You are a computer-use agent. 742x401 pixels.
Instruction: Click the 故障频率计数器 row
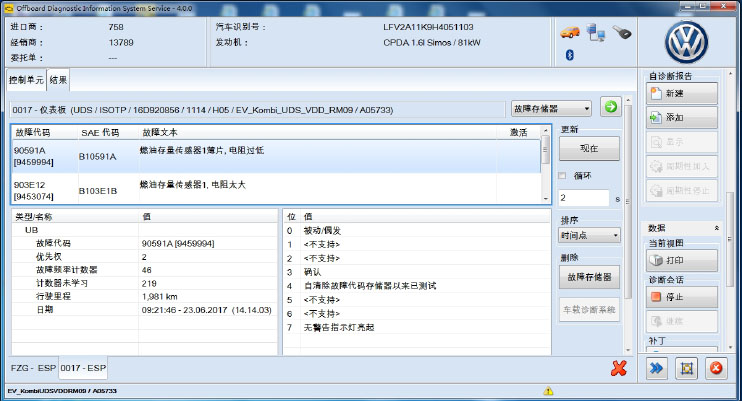click(144, 270)
